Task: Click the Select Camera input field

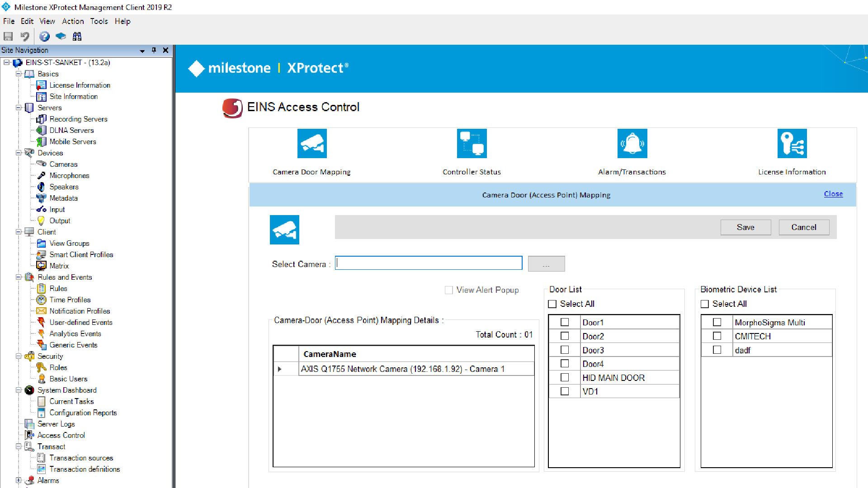Action: (429, 263)
